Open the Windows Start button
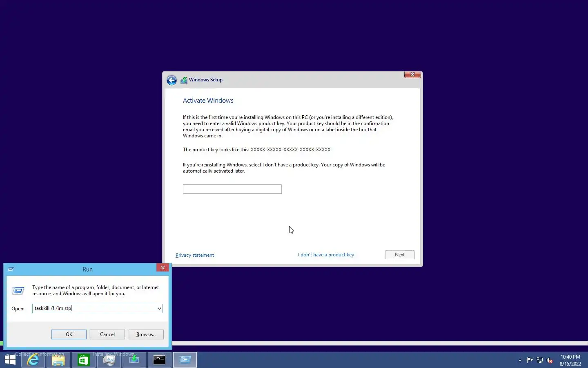This screenshot has width=588, height=368. coord(10,360)
